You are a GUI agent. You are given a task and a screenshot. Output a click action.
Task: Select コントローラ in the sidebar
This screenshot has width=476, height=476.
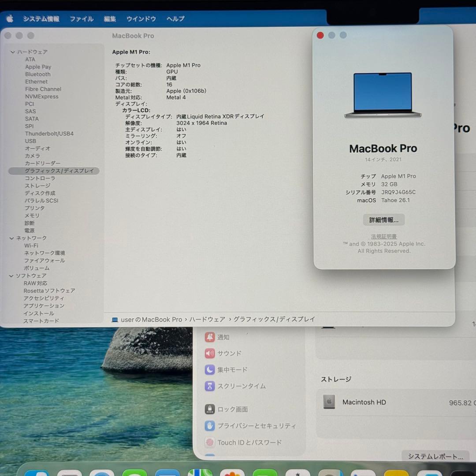pyautogui.click(x=40, y=178)
